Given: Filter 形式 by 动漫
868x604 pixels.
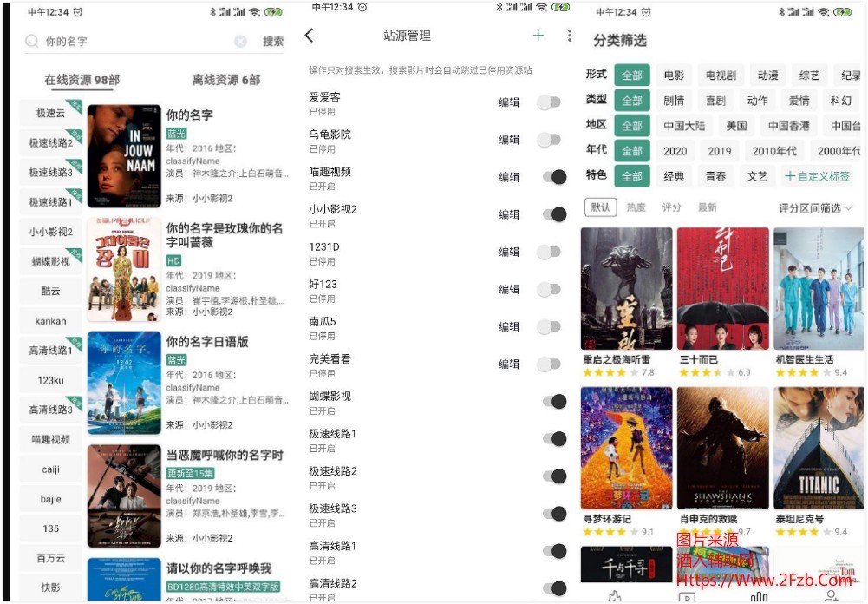Looking at the screenshot, I should click(767, 75).
